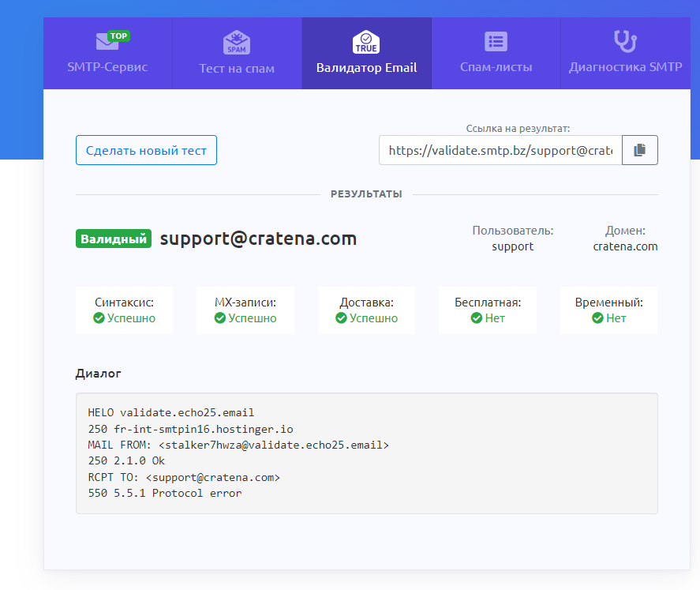Click the TRUE validator icon

[366, 42]
